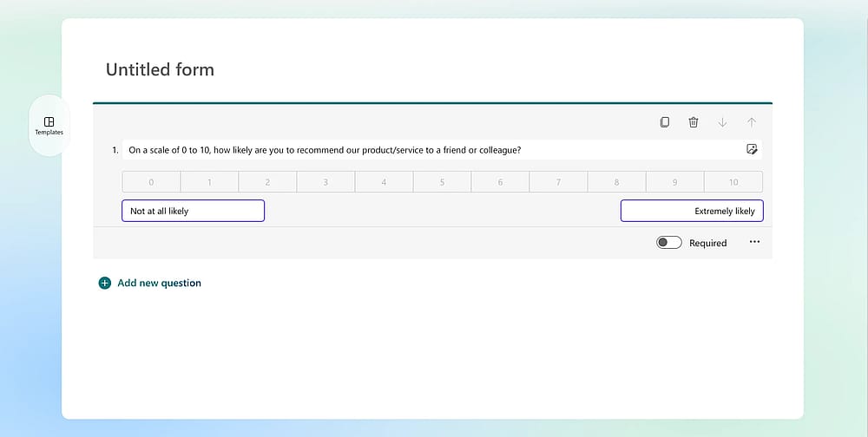Edit the Untitled form title

160,69
